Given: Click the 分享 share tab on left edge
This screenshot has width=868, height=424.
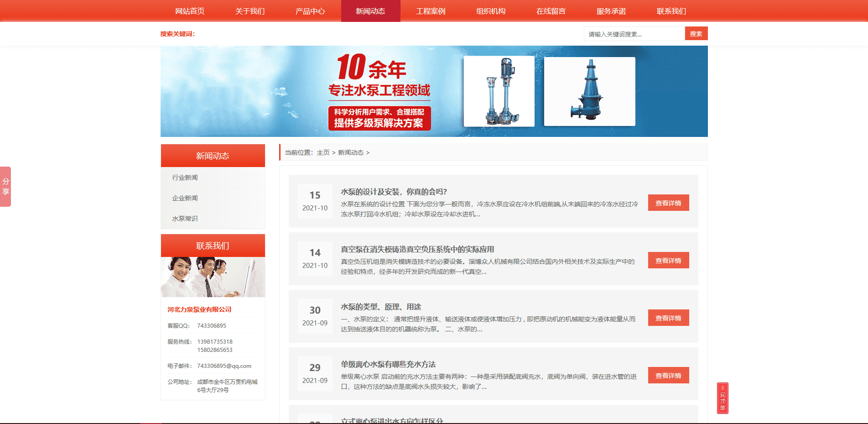Looking at the screenshot, I should click(x=5, y=186).
